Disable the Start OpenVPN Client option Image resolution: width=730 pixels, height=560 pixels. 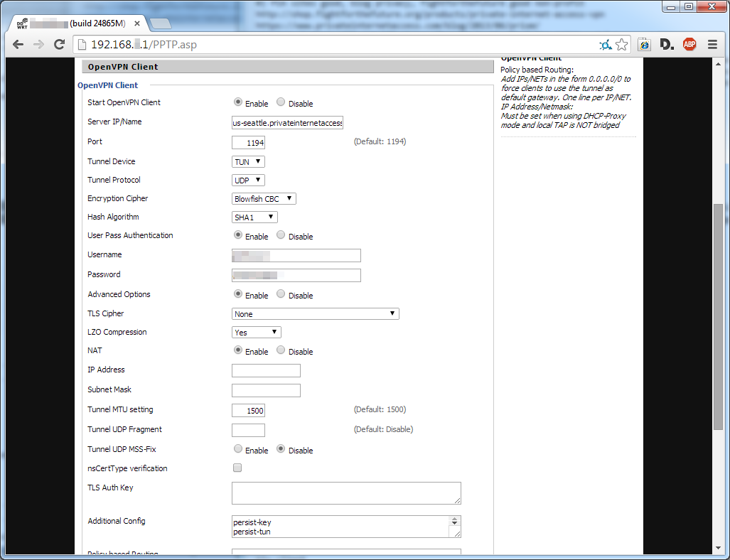tap(281, 102)
